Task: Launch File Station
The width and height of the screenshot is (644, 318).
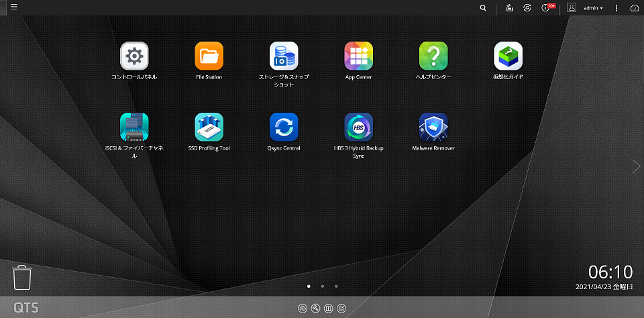Action: click(209, 56)
